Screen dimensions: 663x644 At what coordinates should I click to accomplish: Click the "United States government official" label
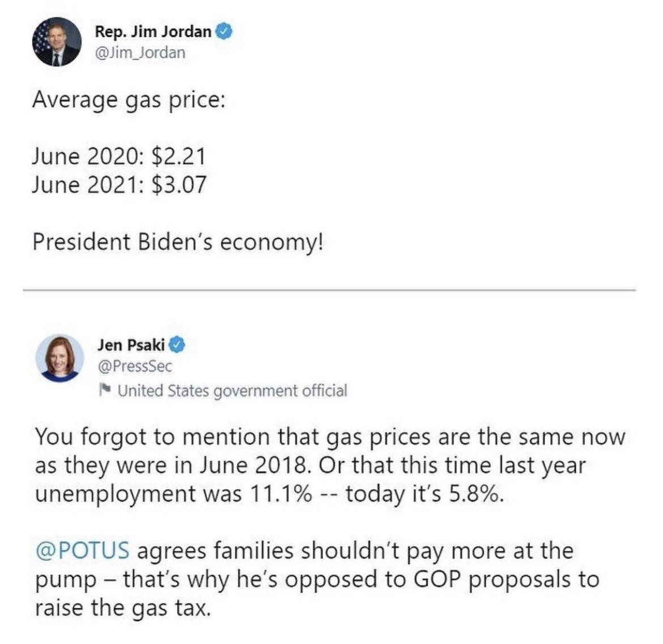pyautogui.click(x=232, y=391)
